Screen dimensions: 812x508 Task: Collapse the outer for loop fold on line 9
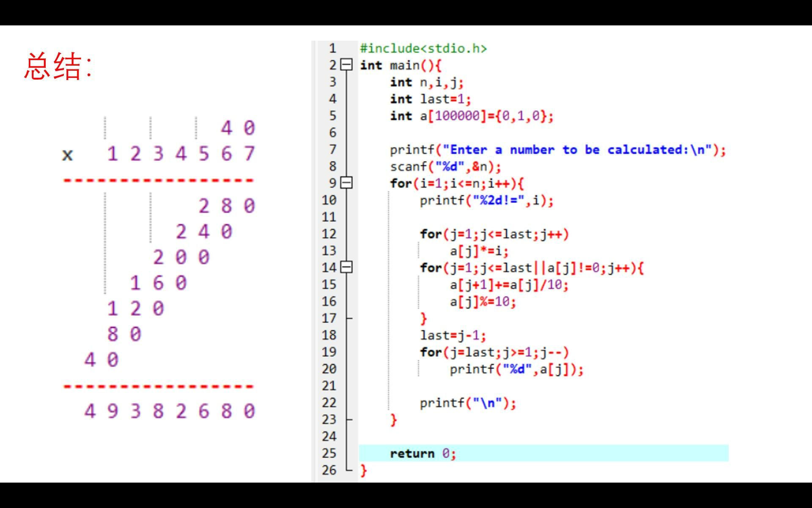point(346,183)
